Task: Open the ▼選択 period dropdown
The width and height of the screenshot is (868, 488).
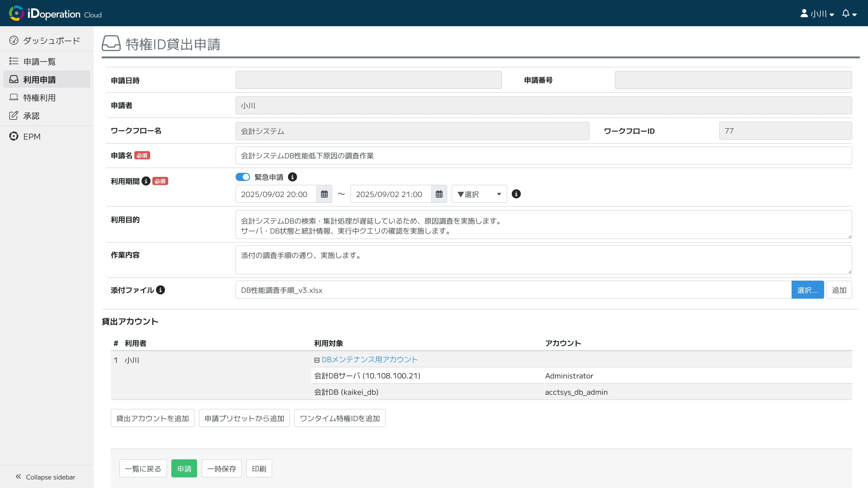Action: [479, 194]
